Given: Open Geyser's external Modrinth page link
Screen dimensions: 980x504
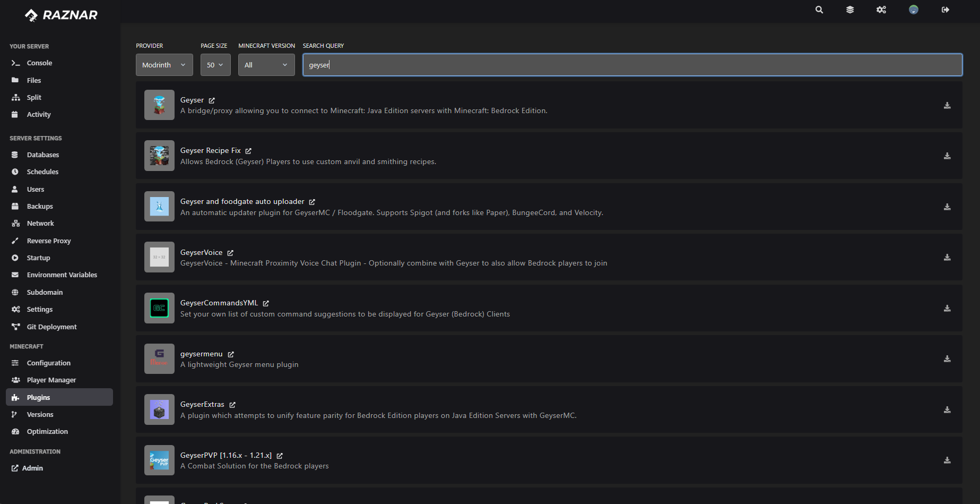Looking at the screenshot, I should pos(212,100).
